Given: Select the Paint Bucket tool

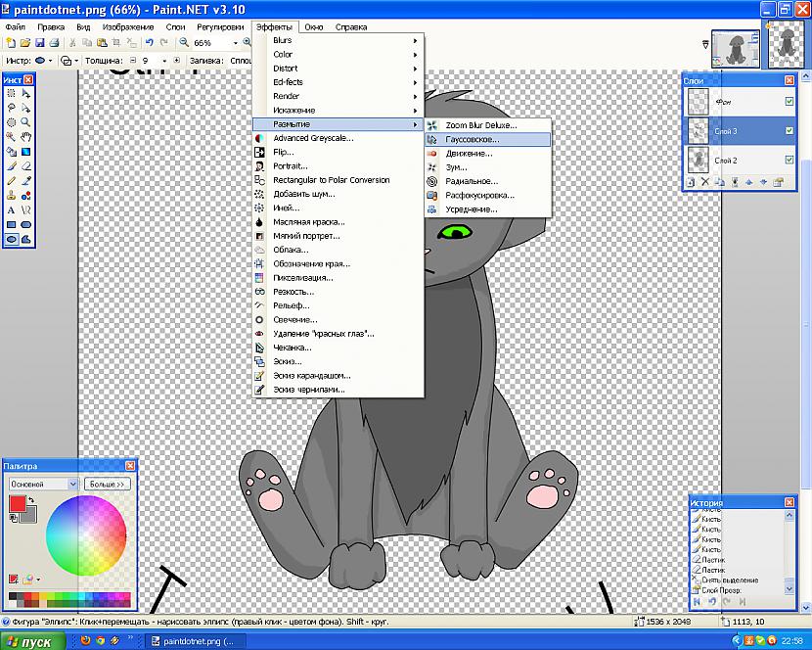Looking at the screenshot, I should [x=11, y=152].
